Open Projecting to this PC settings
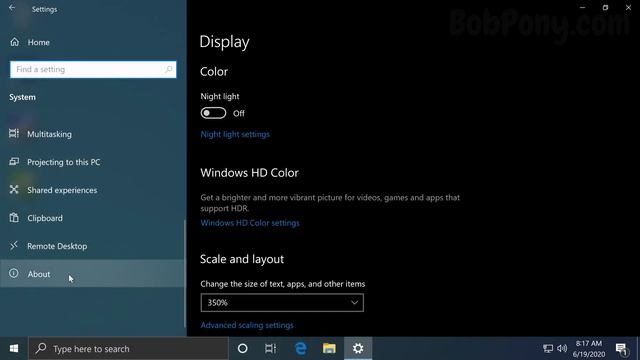Screen dimensions: 640x360 click(x=92, y=162)
